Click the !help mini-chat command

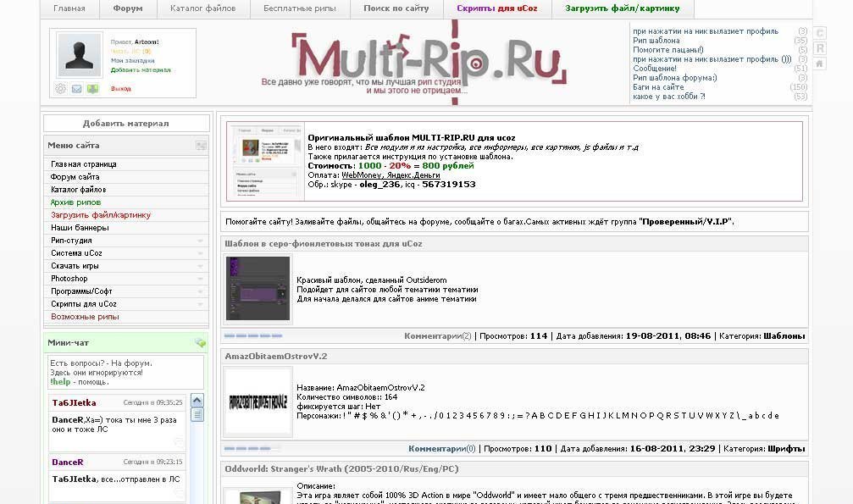click(60, 382)
